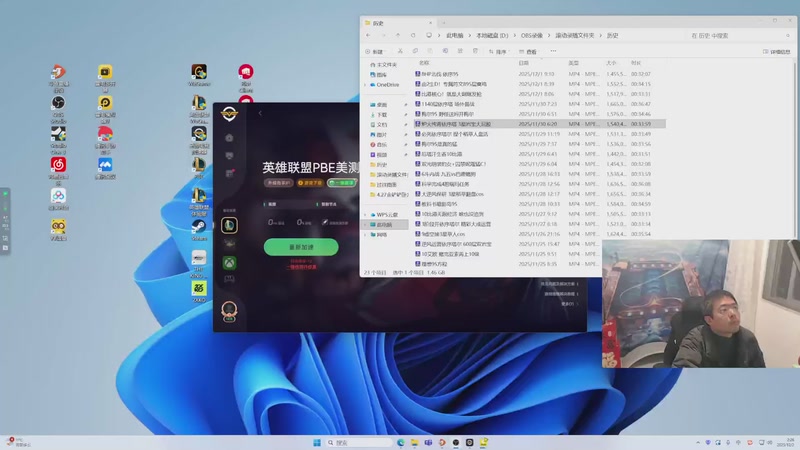Image resolution: width=800 pixels, height=450 pixels.
Task: Click the accelerator app logo at the sidebar top
Action: pos(229,114)
